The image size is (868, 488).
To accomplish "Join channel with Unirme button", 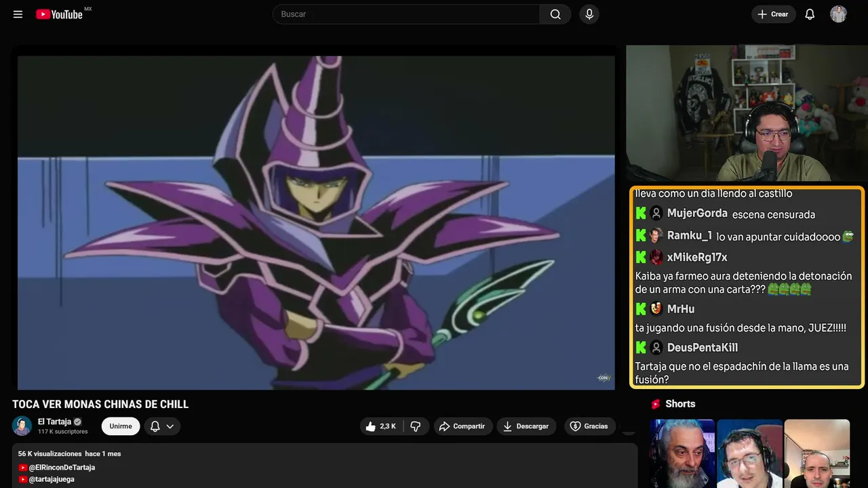I will (x=121, y=426).
